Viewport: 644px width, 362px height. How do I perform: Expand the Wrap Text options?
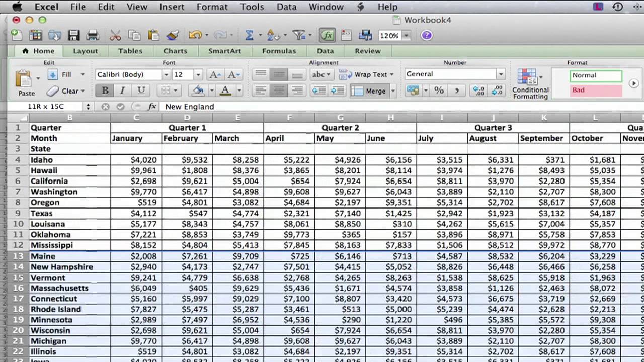click(x=391, y=74)
